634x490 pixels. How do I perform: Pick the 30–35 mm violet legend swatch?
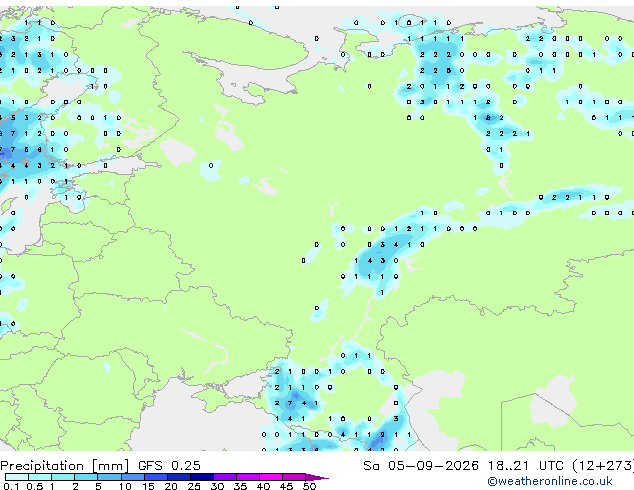click(224, 477)
